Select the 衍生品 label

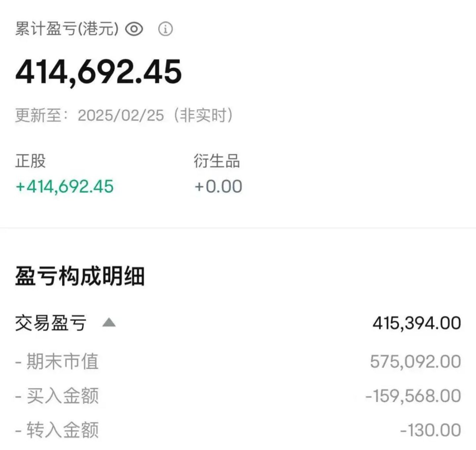point(217,161)
